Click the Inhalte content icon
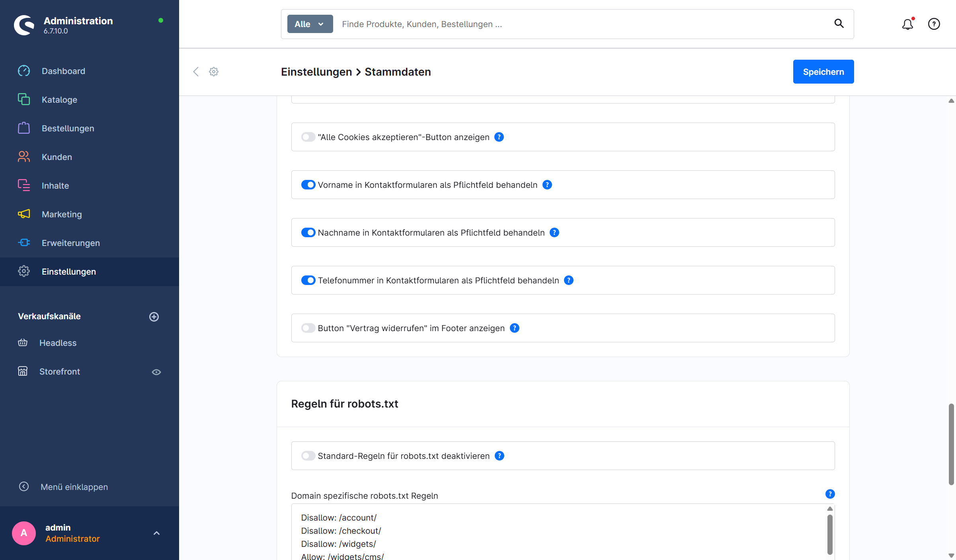 click(24, 185)
